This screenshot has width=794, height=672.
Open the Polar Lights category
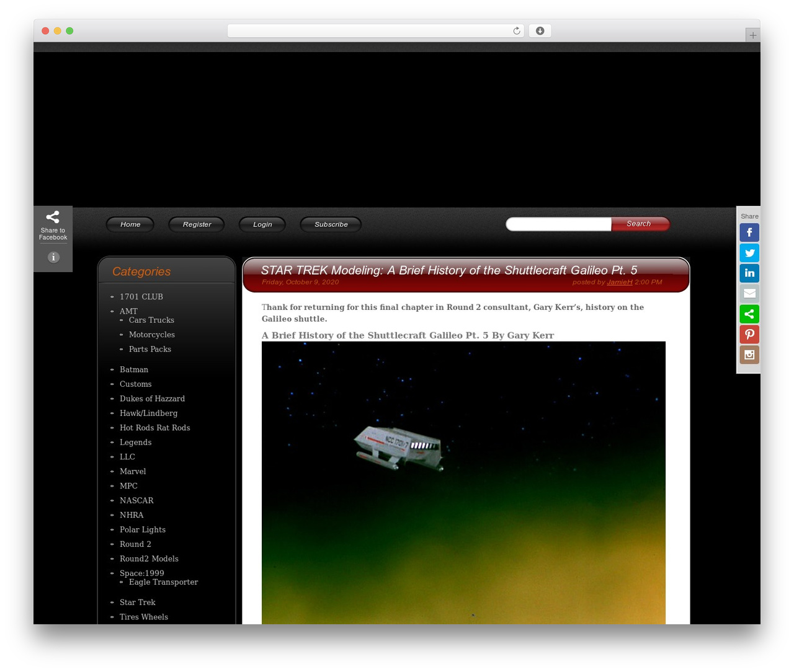[143, 530]
